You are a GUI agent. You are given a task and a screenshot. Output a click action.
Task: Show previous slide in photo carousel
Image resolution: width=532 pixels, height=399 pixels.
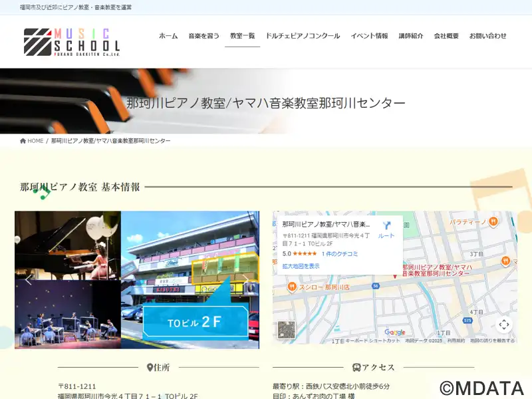pos(28,280)
